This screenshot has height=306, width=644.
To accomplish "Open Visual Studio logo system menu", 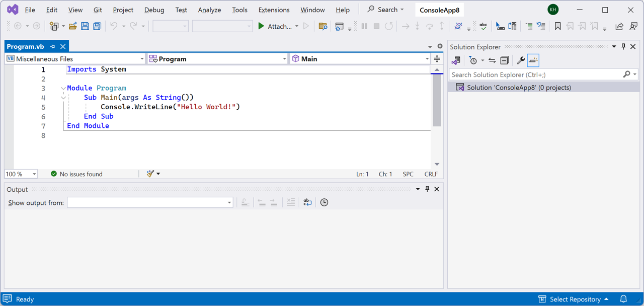I will pyautogui.click(x=13, y=10).
